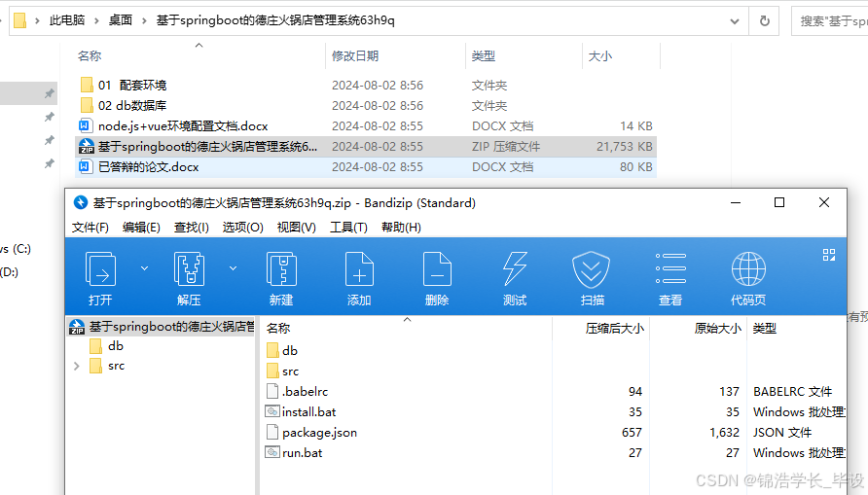Open dropdown arrow next to 解压 button
Screen dimensions: 868x495
coord(233,268)
